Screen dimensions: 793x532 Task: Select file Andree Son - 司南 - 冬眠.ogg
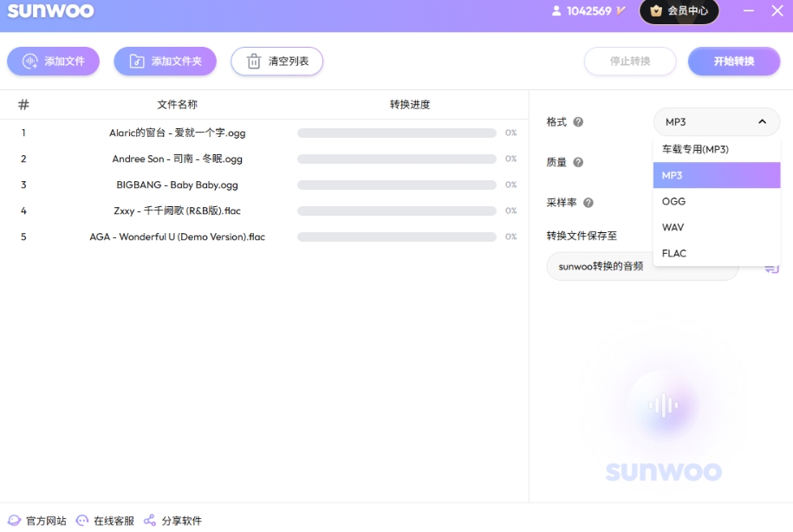pos(178,159)
